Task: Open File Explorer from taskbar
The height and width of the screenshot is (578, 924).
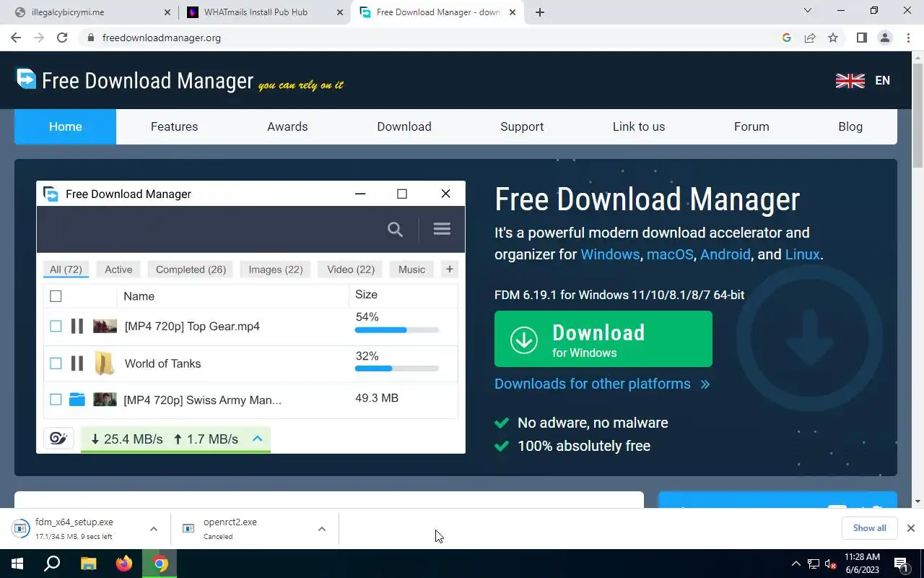Action: (88, 564)
